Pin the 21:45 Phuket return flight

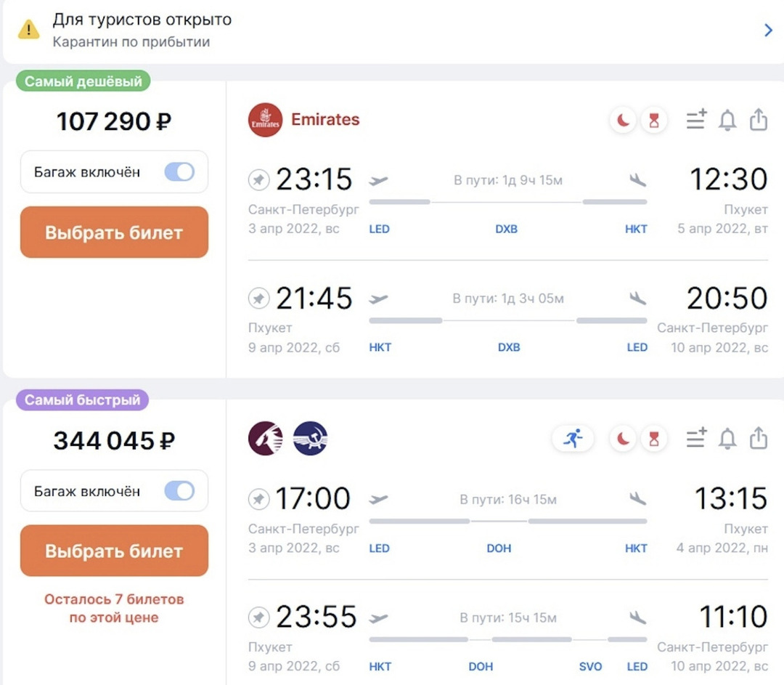pyautogui.click(x=258, y=299)
